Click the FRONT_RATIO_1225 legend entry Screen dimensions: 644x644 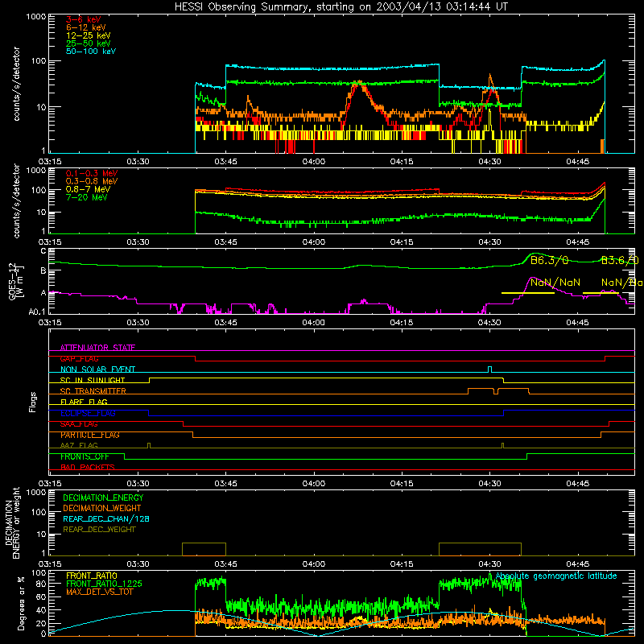[x=104, y=584]
